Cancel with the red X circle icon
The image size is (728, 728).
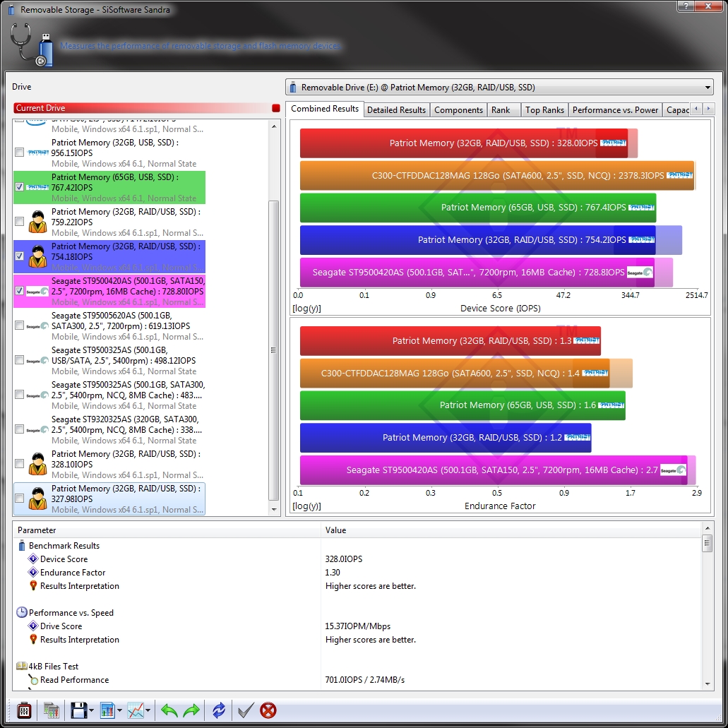(x=268, y=710)
